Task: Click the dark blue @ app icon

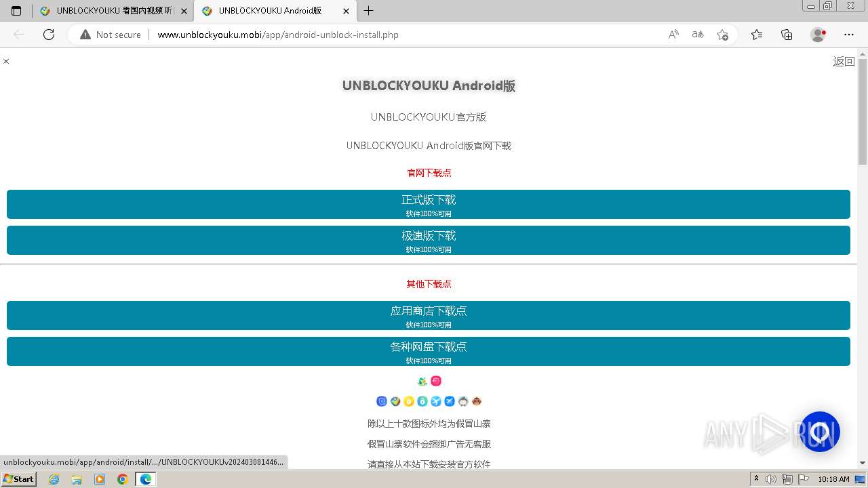Action: (382, 401)
